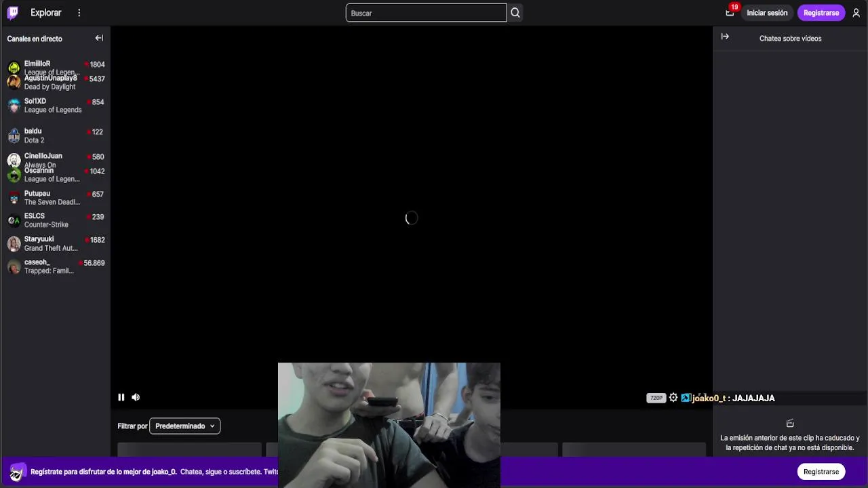Click ElmilloR avatar icon
The width and height of the screenshot is (868, 488).
point(14,67)
